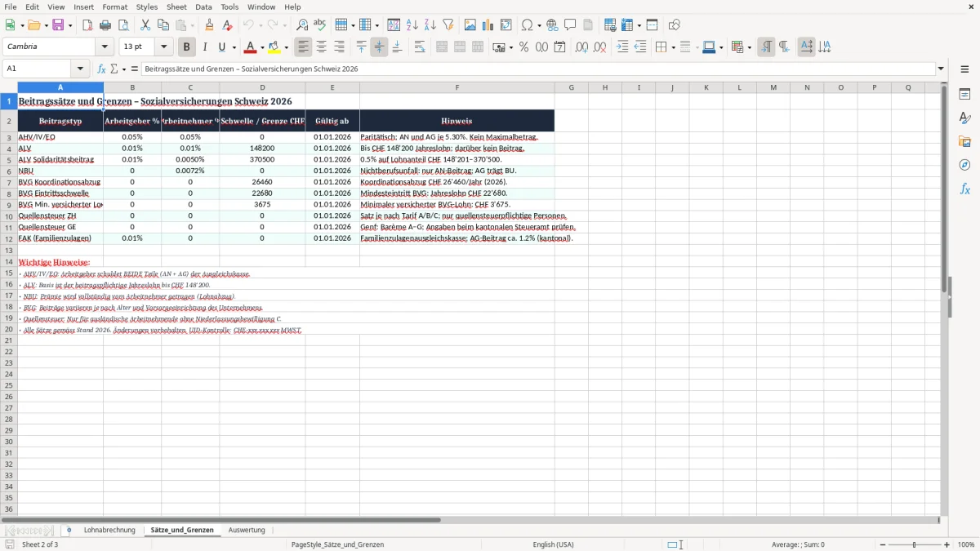This screenshot has width=980, height=551.
Task: Open Function Wizard next to Name Box
Action: tap(101, 69)
